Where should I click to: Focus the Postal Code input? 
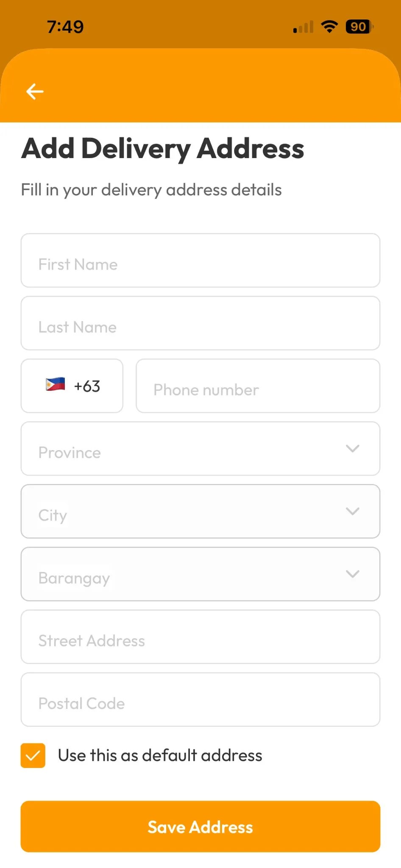pyautogui.click(x=200, y=699)
